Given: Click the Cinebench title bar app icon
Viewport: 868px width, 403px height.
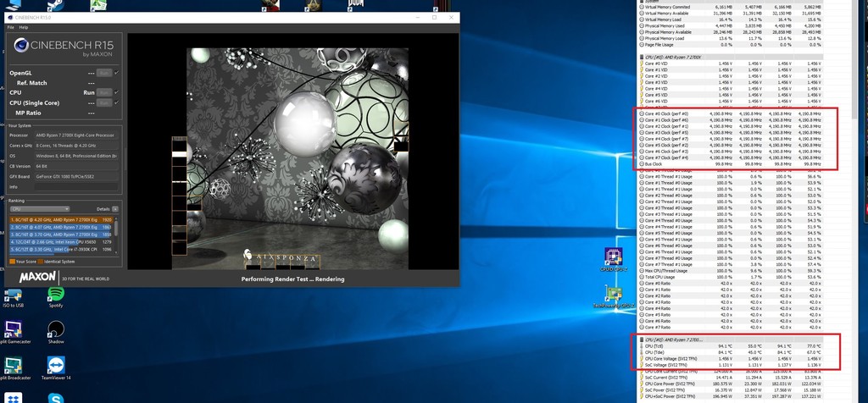Looking at the screenshot, I should tap(10, 18).
